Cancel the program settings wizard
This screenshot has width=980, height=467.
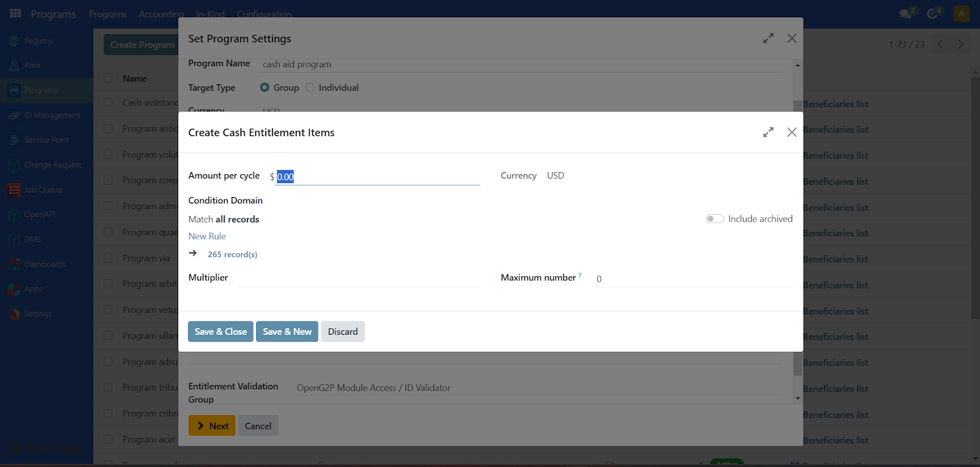[258, 426]
